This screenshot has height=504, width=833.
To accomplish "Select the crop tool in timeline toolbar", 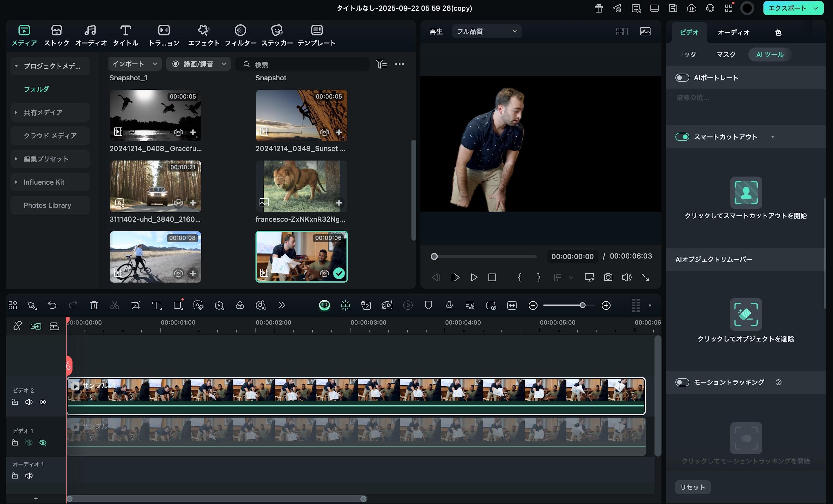I will 135,305.
